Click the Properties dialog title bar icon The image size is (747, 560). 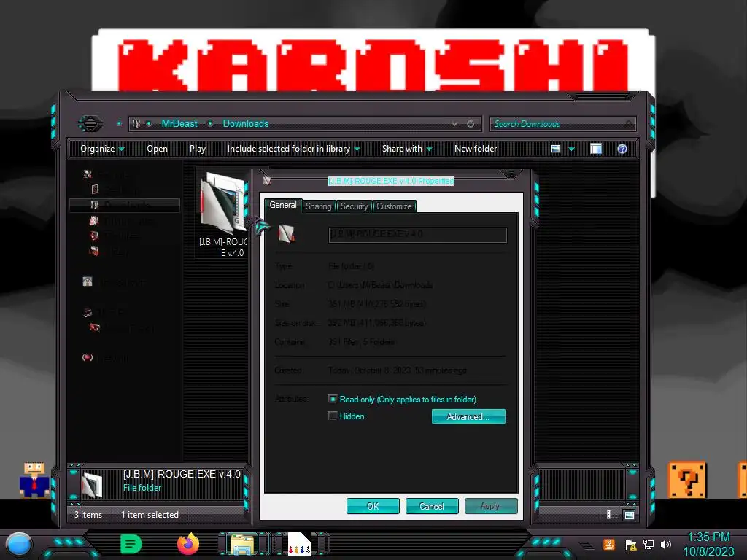267,181
